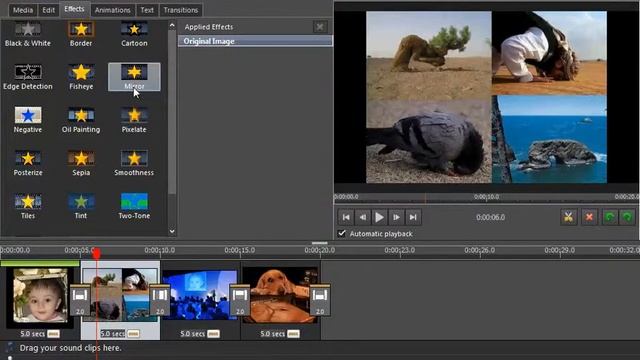Go to the Animations tab

(x=113, y=10)
